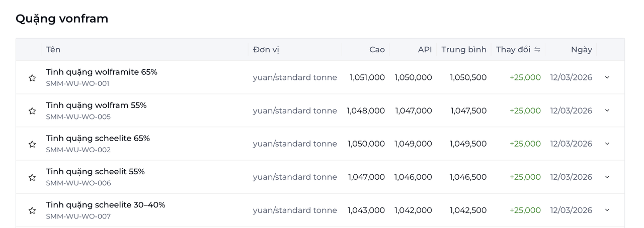The image size is (644, 228).
Task: Favorite Tinh quặng wolfram 55% with star
Action: (32, 111)
